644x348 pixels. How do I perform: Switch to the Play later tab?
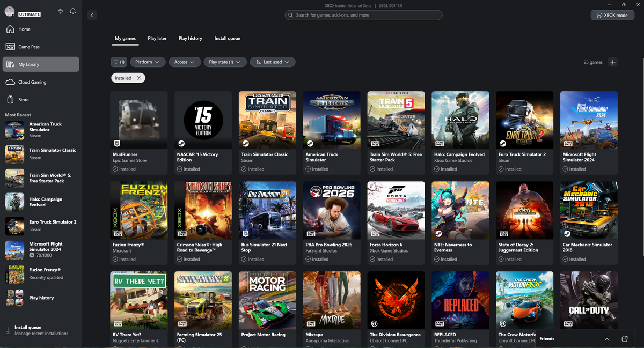[x=157, y=39]
